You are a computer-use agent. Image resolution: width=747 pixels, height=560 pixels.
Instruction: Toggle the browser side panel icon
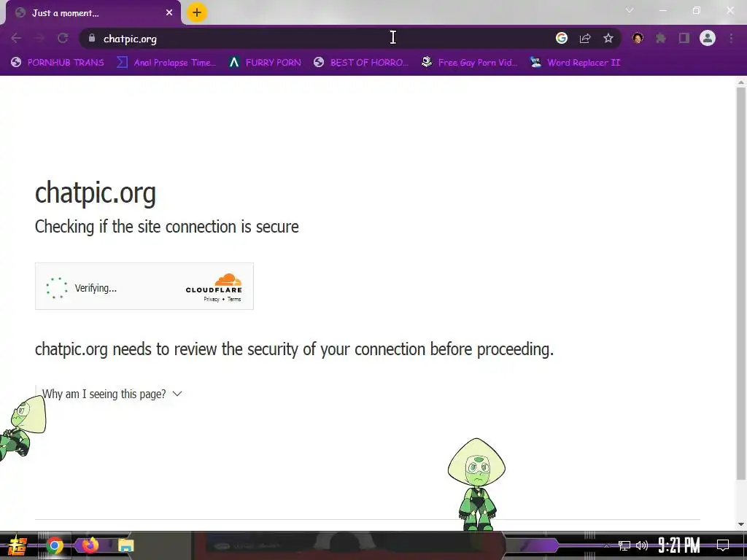pyautogui.click(x=684, y=38)
